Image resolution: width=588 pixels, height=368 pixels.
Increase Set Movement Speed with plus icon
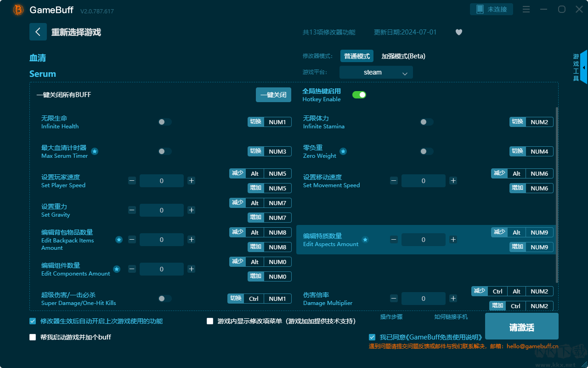click(453, 181)
